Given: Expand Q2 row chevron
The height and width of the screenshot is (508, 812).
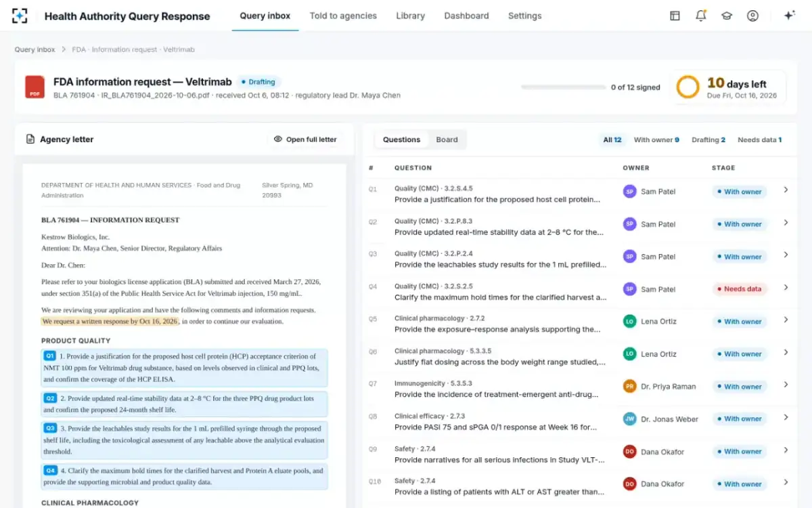Looking at the screenshot, I should click(786, 223).
